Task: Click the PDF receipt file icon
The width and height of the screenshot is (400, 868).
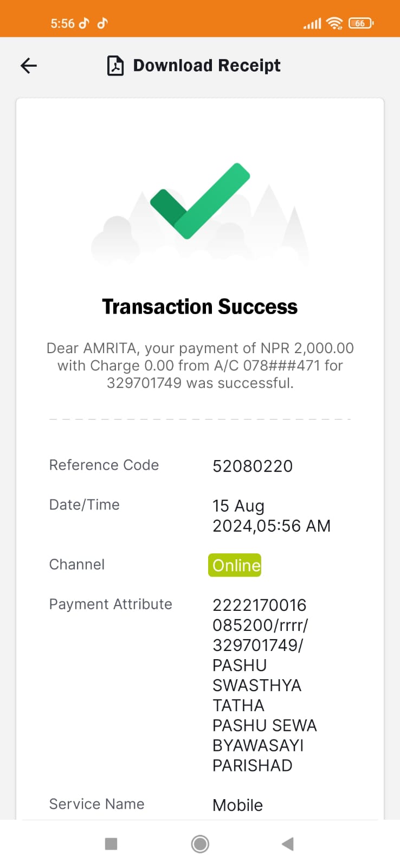Action: pyautogui.click(x=115, y=66)
